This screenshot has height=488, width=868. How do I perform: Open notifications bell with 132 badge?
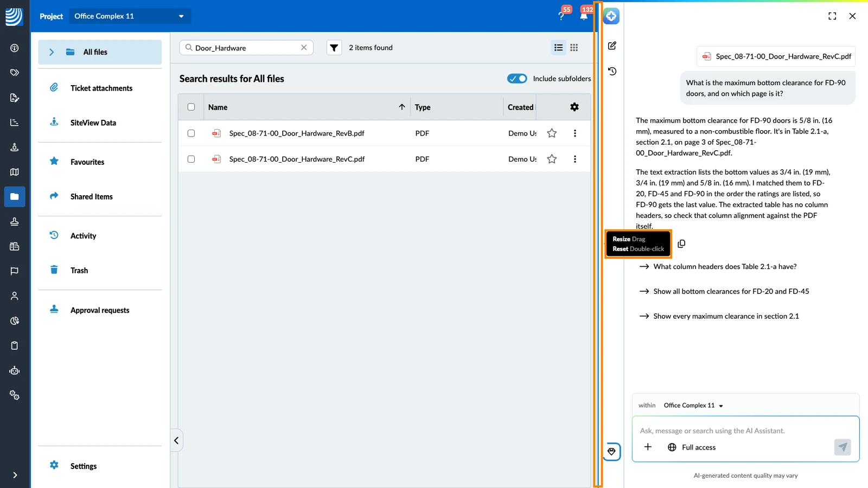[x=584, y=16]
